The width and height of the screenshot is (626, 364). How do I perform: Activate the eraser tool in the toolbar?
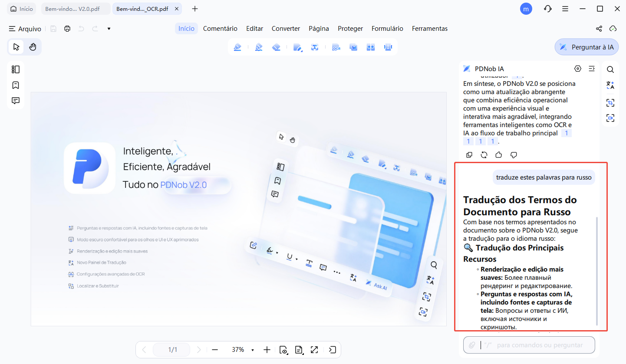pos(277,47)
